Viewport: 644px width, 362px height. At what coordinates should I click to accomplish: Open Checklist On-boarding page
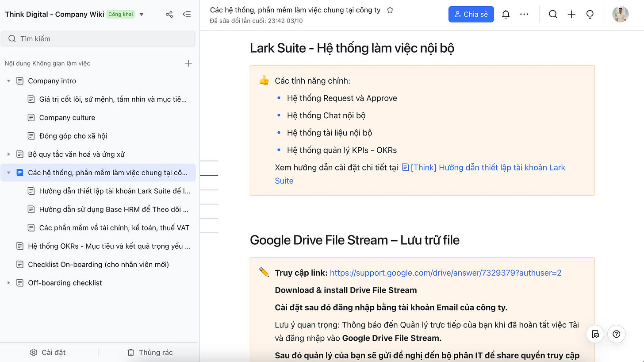[x=98, y=265]
